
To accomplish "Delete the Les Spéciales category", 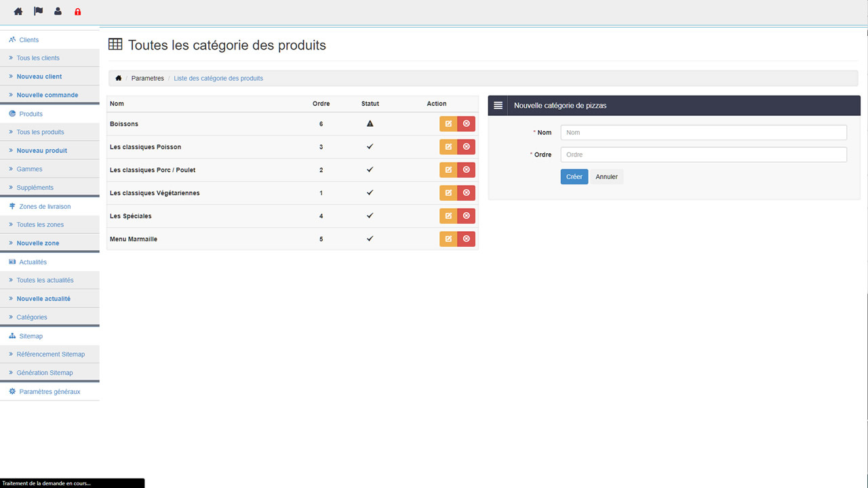I will click(467, 216).
